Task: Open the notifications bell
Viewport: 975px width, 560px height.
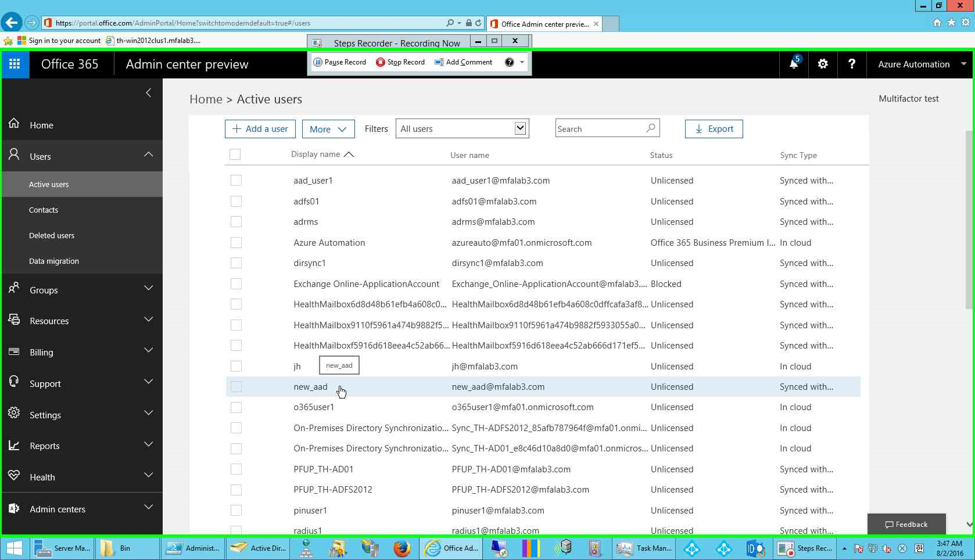Action: pos(794,64)
